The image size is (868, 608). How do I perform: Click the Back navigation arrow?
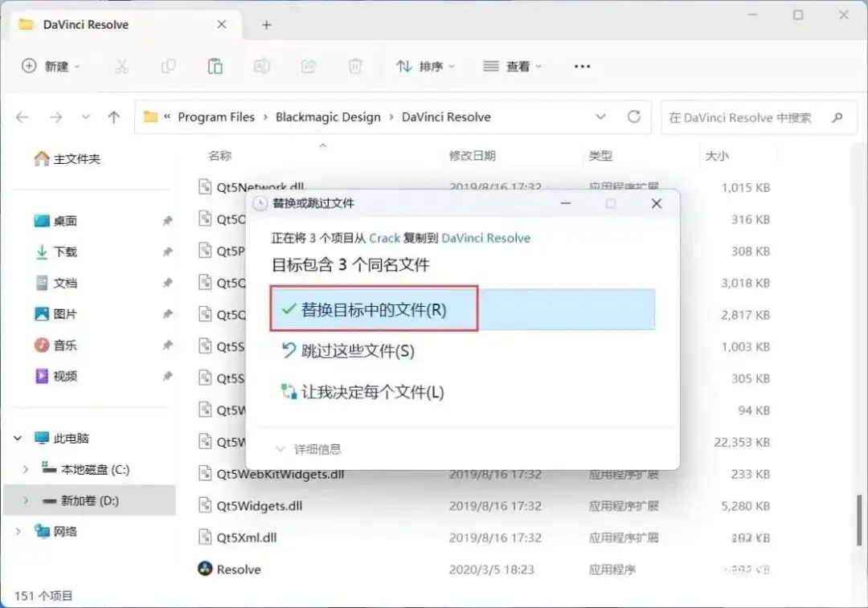click(x=23, y=117)
